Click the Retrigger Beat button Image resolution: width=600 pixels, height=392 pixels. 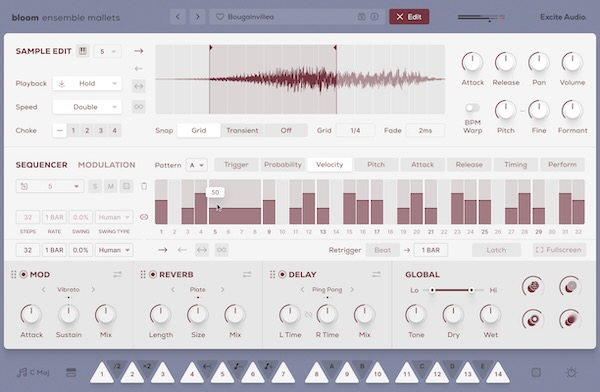click(383, 250)
